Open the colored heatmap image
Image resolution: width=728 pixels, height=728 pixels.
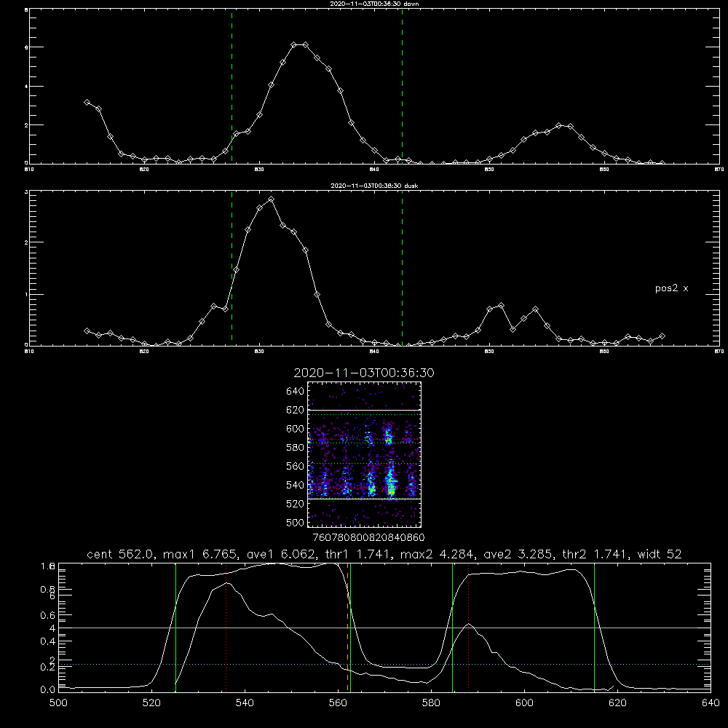point(364,454)
